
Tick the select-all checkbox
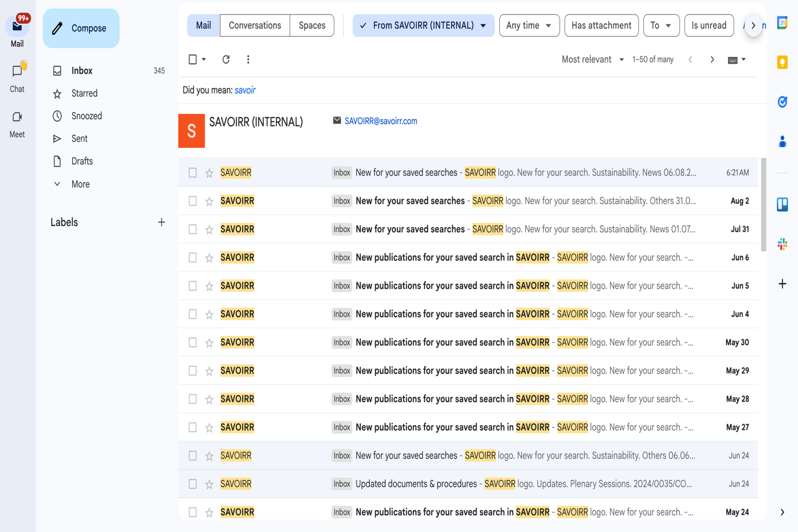192,59
